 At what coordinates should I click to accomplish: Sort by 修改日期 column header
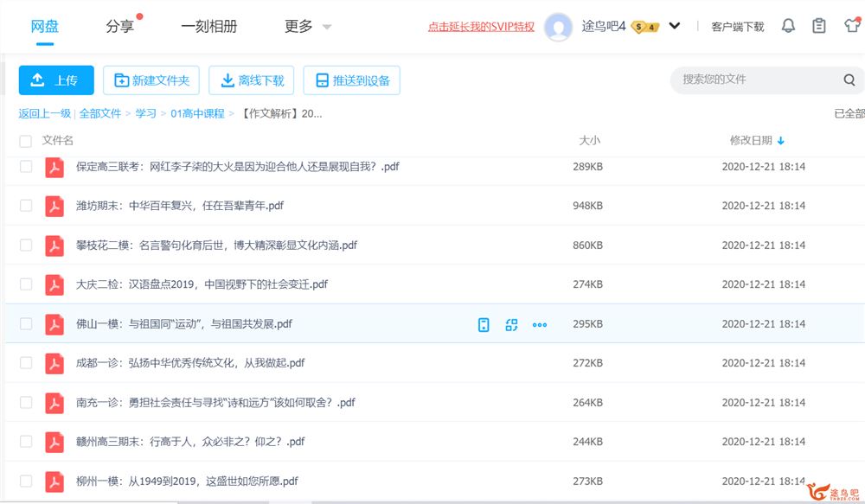click(x=751, y=141)
